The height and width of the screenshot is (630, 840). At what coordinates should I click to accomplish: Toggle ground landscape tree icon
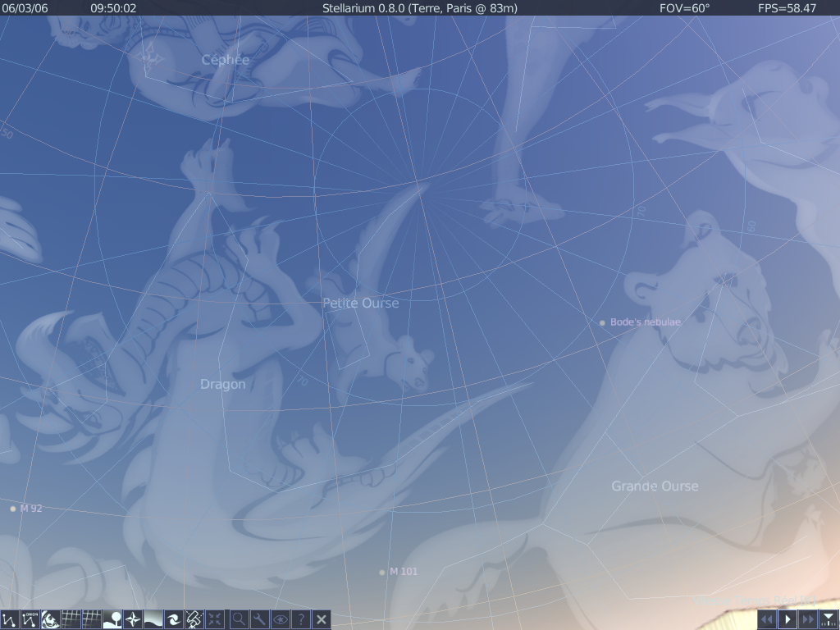coord(112,620)
